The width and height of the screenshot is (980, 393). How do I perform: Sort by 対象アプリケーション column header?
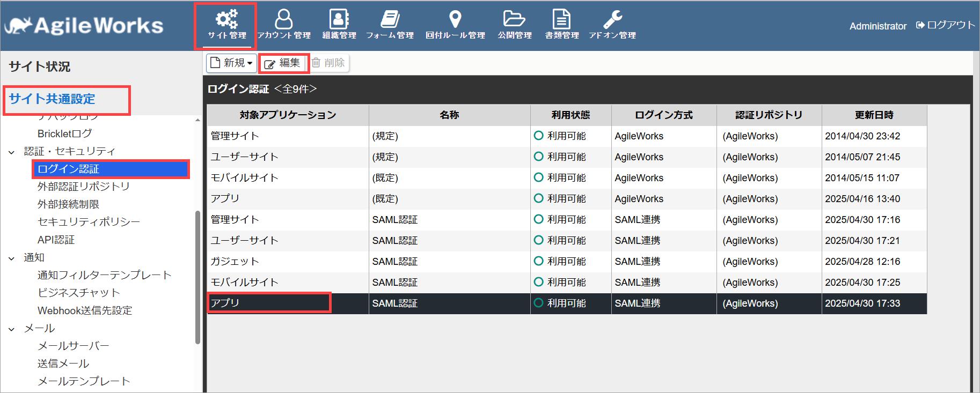tap(288, 115)
